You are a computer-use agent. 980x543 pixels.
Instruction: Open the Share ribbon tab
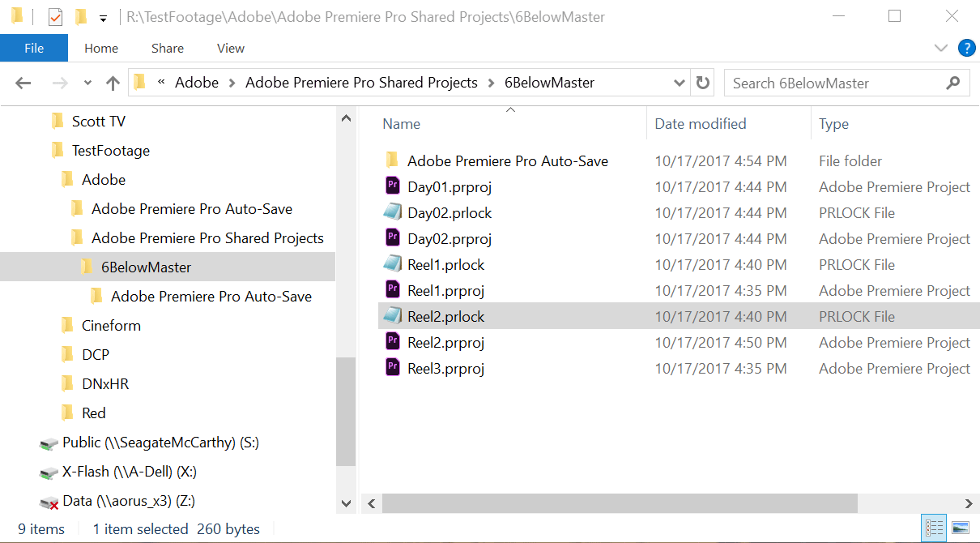point(168,48)
